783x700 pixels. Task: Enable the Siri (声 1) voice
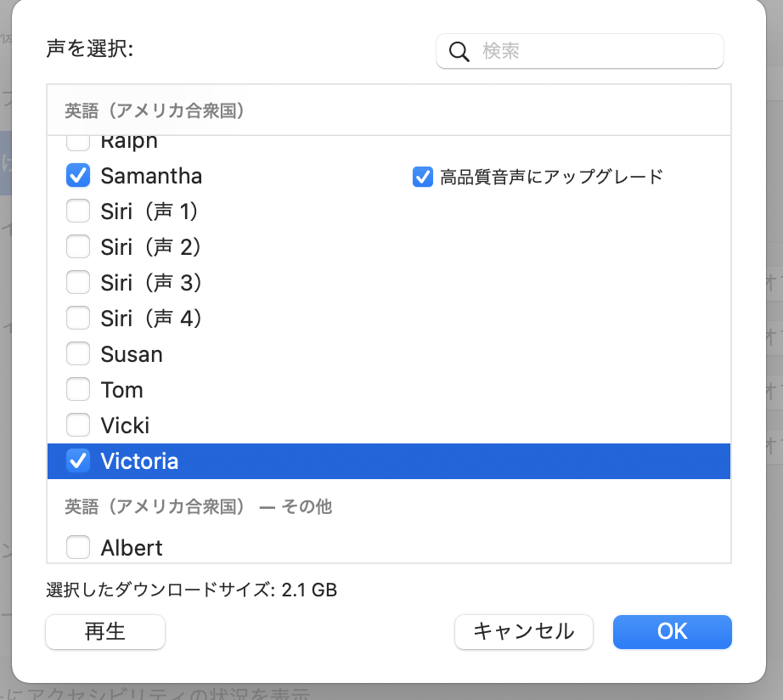pyautogui.click(x=78, y=211)
